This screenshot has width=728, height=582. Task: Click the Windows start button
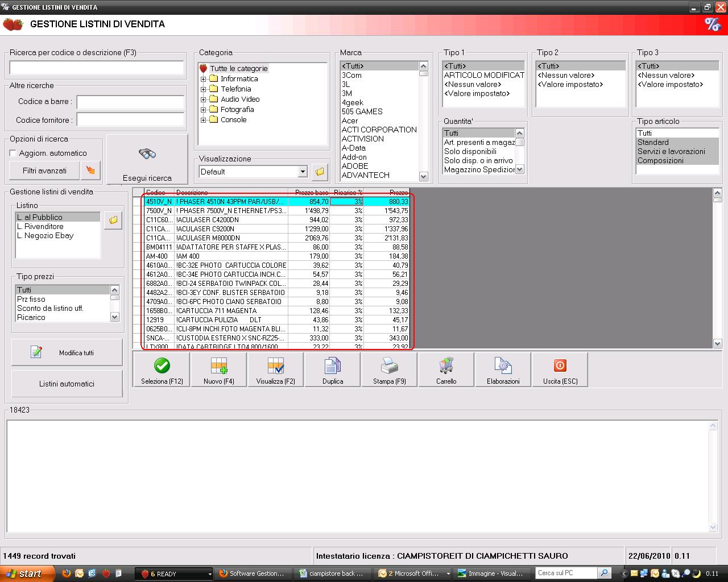(x=24, y=573)
